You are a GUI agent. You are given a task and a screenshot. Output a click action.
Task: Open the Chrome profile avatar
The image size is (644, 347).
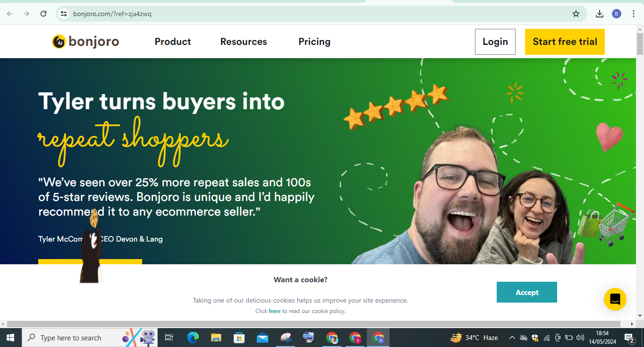point(617,14)
